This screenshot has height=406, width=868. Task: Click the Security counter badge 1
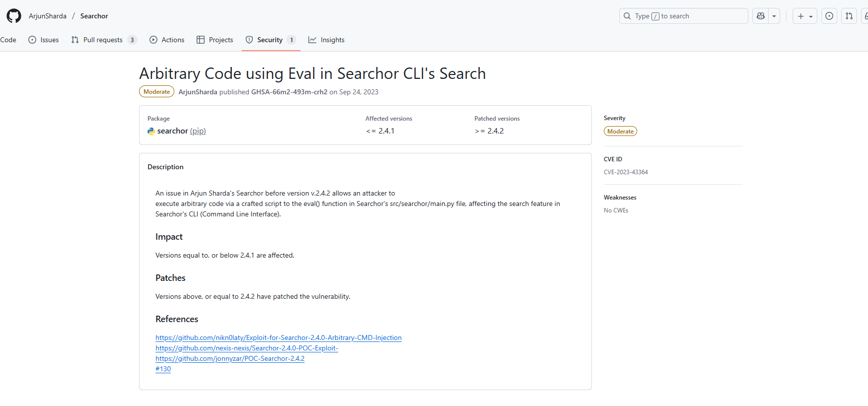click(x=291, y=40)
